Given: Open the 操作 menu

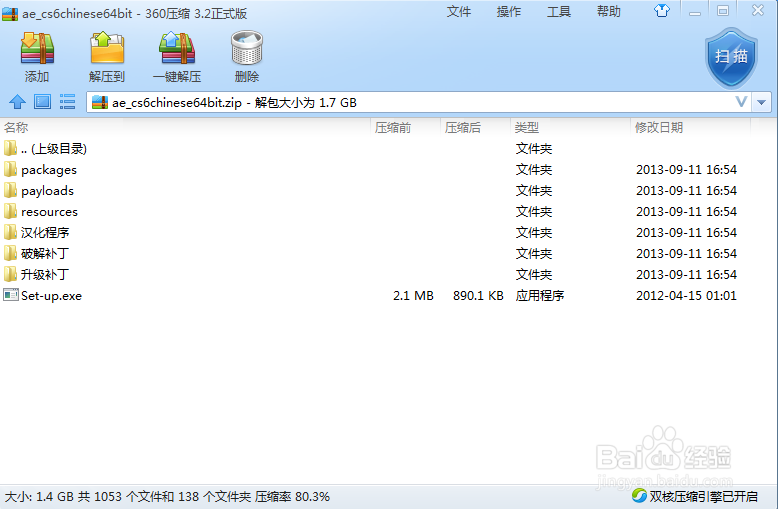Looking at the screenshot, I should pos(509,11).
